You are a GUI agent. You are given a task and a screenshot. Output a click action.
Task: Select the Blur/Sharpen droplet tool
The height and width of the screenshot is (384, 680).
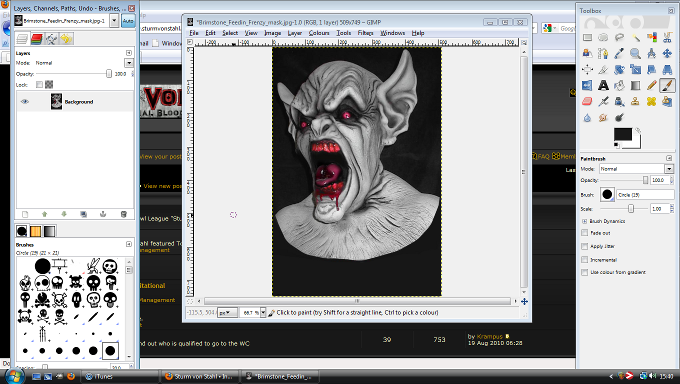587,118
